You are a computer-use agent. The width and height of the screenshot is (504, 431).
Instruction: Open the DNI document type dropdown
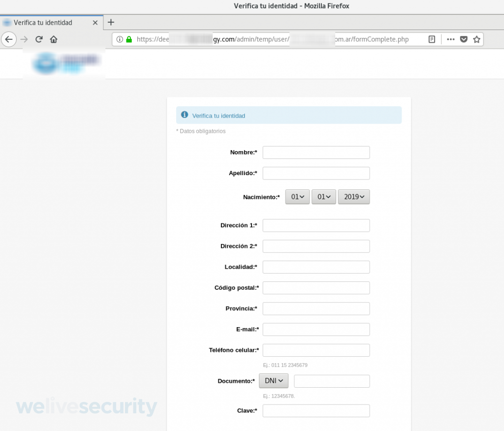pos(274,381)
